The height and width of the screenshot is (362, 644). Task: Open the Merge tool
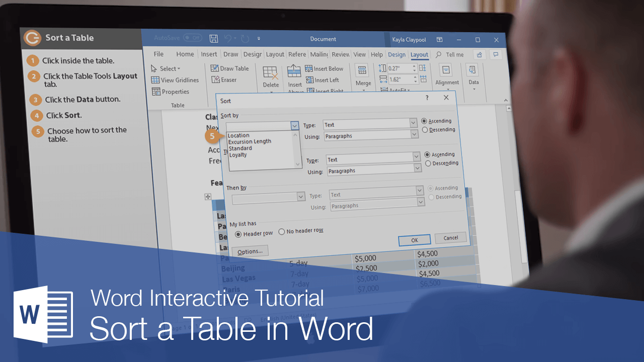[362, 75]
